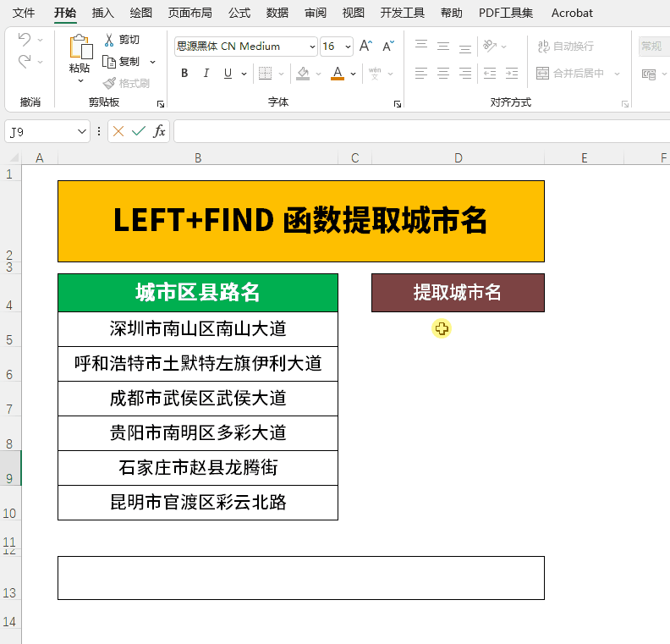Click the Undo arrow icon

(25, 39)
